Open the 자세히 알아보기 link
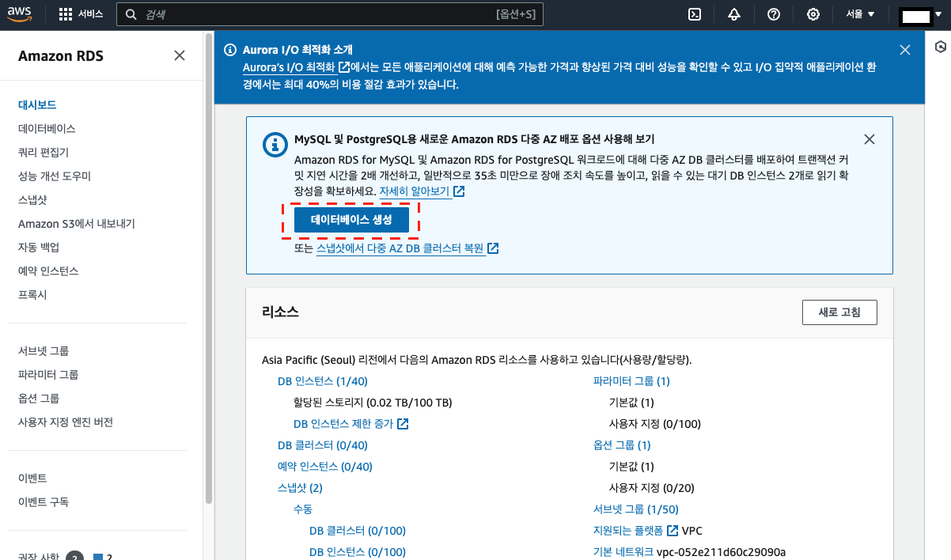 tap(422, 191)
